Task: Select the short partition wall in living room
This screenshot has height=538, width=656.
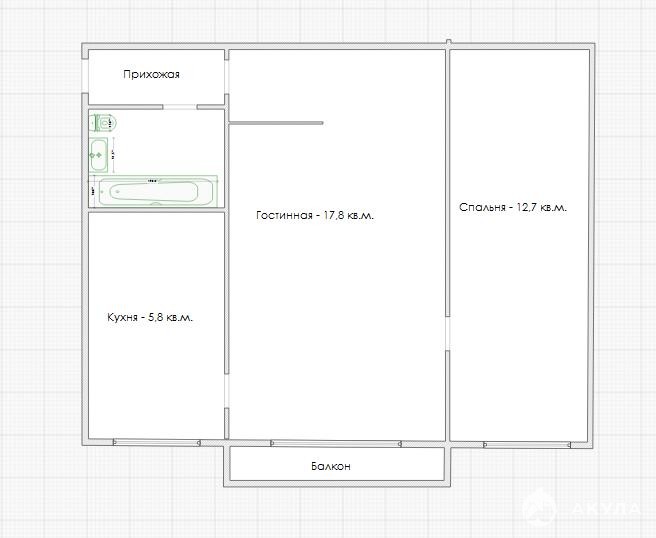Action: click(x=276, y=123)
